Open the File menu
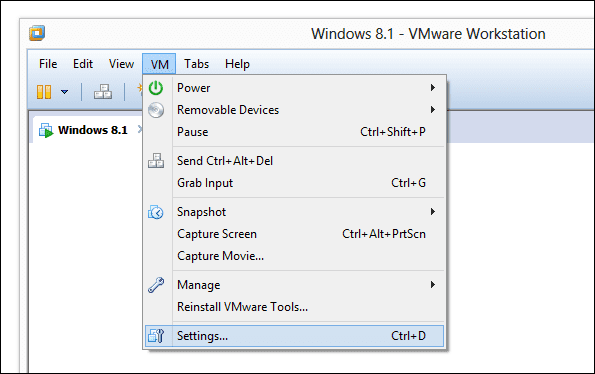595x374 pixels. (x=48, y=64)
